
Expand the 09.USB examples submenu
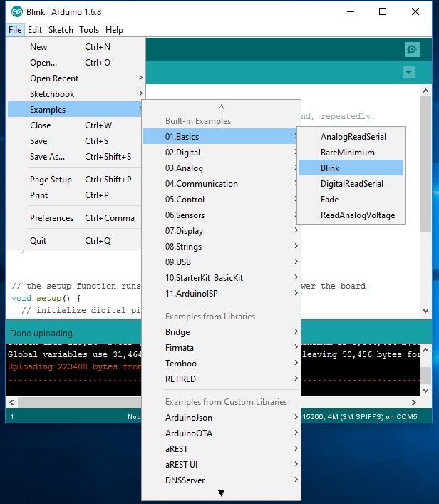[221, 262]
